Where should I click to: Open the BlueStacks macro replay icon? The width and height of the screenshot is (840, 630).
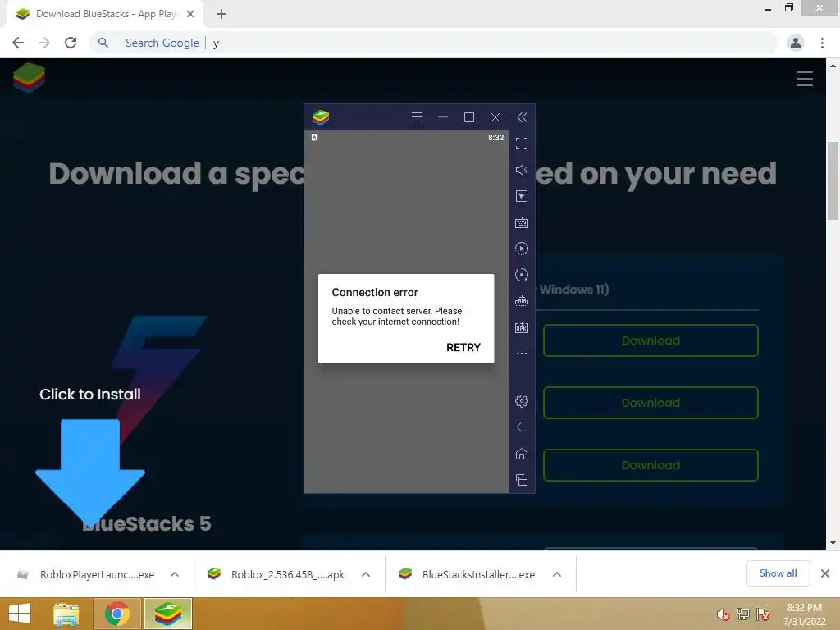coord(522,249)
